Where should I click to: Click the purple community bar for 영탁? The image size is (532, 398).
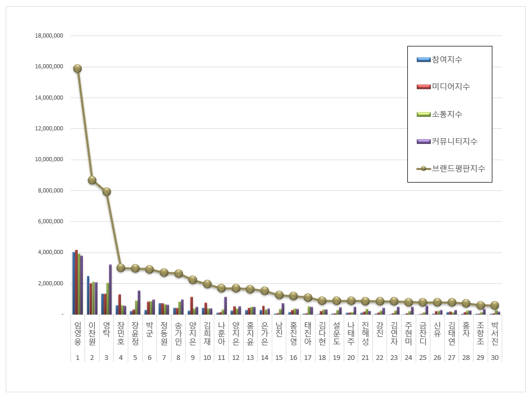110,290
